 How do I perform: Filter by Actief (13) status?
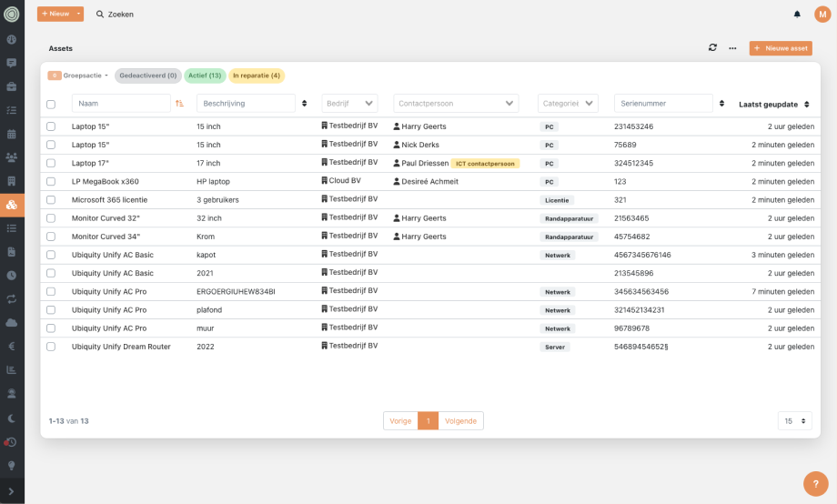(x=205, y=76)
